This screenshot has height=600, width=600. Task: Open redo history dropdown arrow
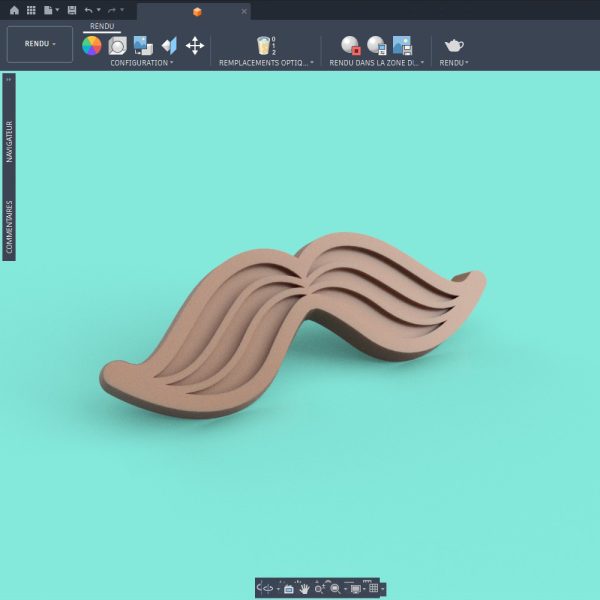click(x=122, y=10)
